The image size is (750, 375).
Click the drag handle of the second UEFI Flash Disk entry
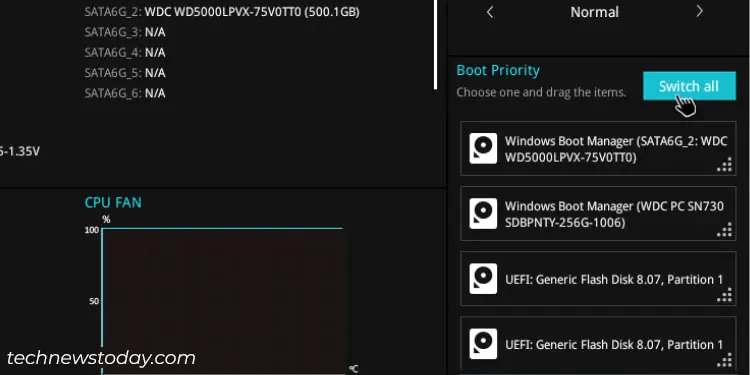725,360
